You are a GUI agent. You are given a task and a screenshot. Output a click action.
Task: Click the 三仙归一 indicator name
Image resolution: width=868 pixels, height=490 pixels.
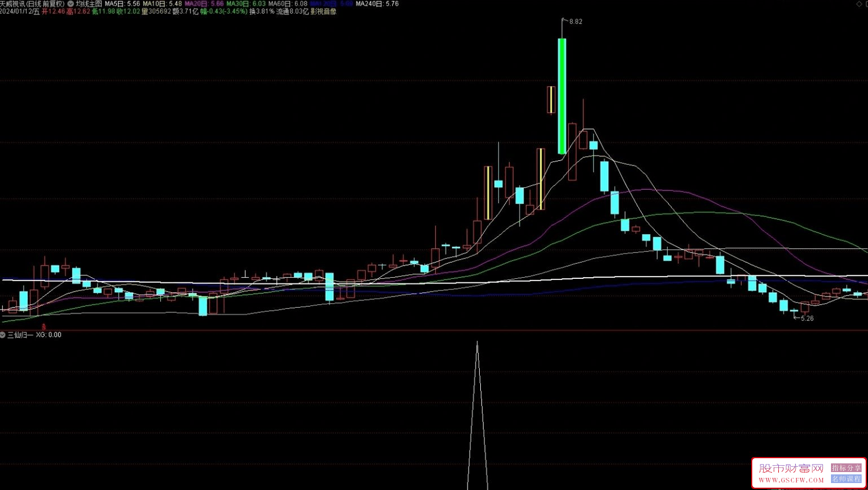click(20, 335)
